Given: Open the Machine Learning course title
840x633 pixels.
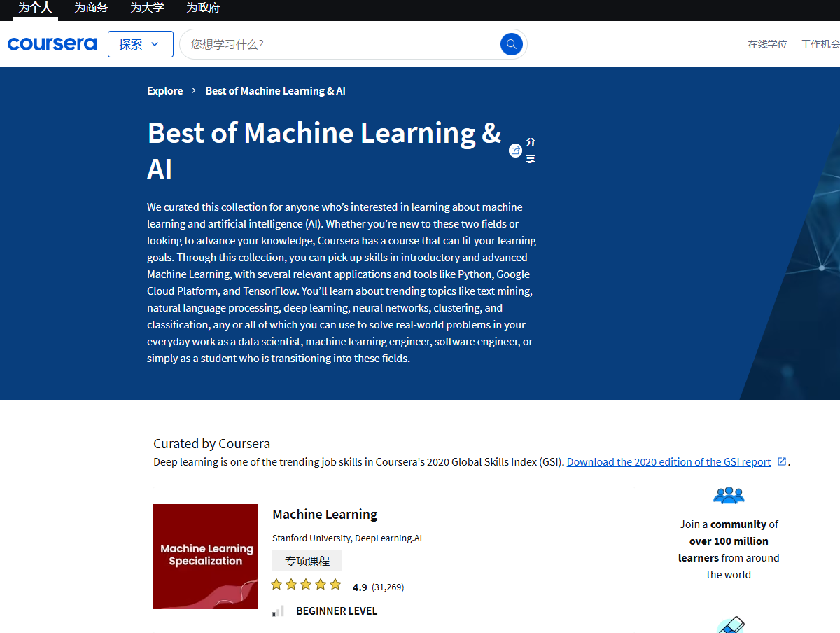Looking at the screenshot, I should click(325, 515).
